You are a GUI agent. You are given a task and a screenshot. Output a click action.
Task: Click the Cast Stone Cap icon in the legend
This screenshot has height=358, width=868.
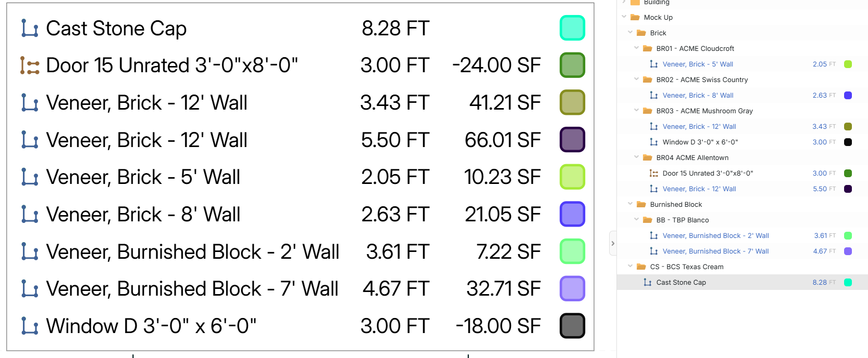tap(30, 29)
